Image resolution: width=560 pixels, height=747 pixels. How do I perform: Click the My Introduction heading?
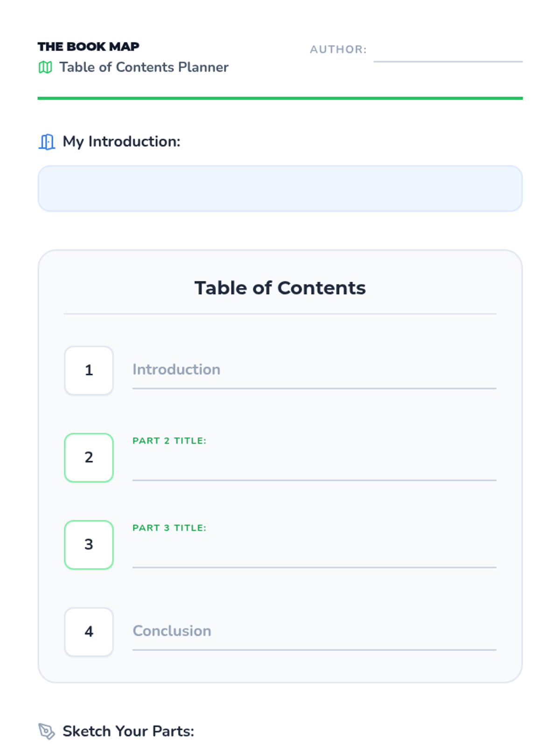click(x=121, y=141)
